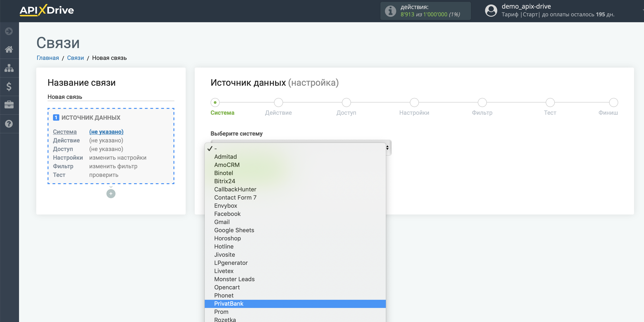644x322 pixels.
Task: Click the system select dropdown arrows
Action: 387,148
